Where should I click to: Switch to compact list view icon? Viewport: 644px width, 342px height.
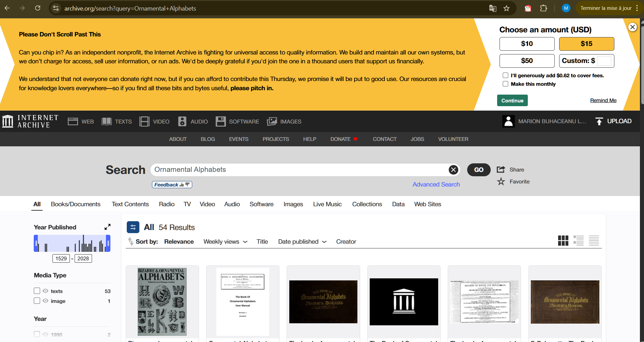(x=594, y=241)
